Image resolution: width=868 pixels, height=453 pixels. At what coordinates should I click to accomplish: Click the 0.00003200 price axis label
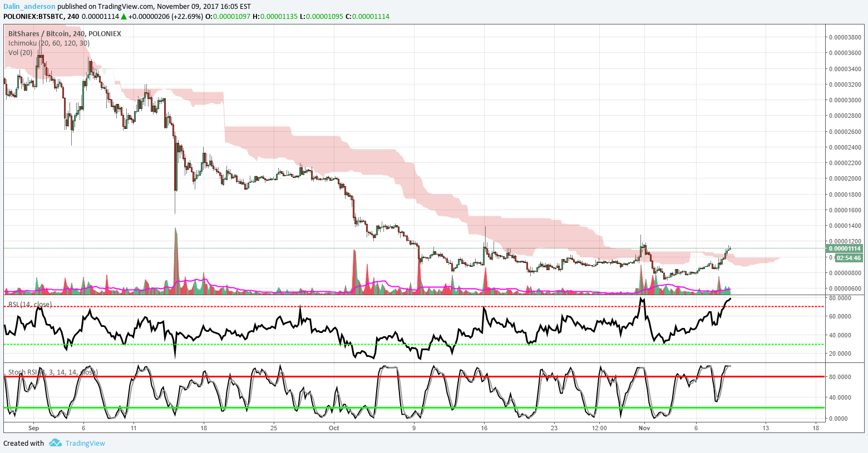point(846,84)
